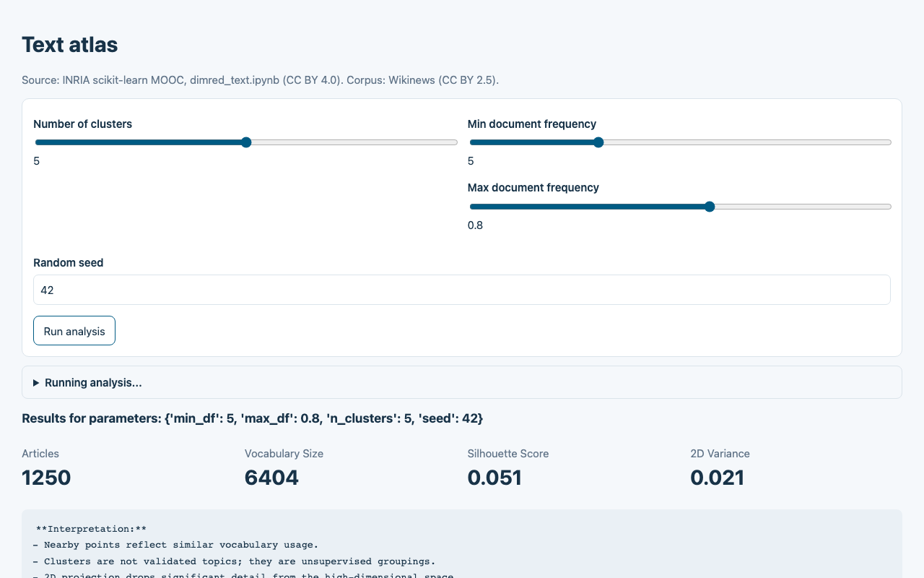Click the source attribution line mentioning dimred_text.ipynb
This screenshot has width=924, height=578.
tap(260, 79)
